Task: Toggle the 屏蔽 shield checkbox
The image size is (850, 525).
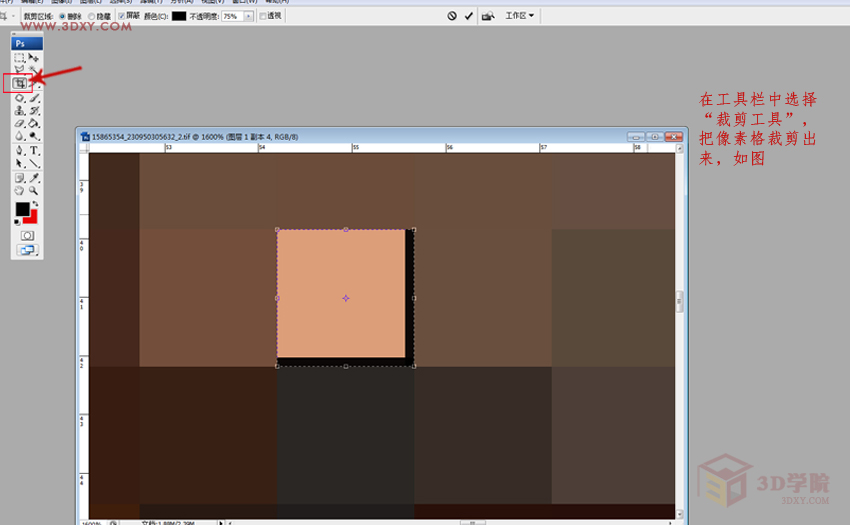Action: click(129, 16)
